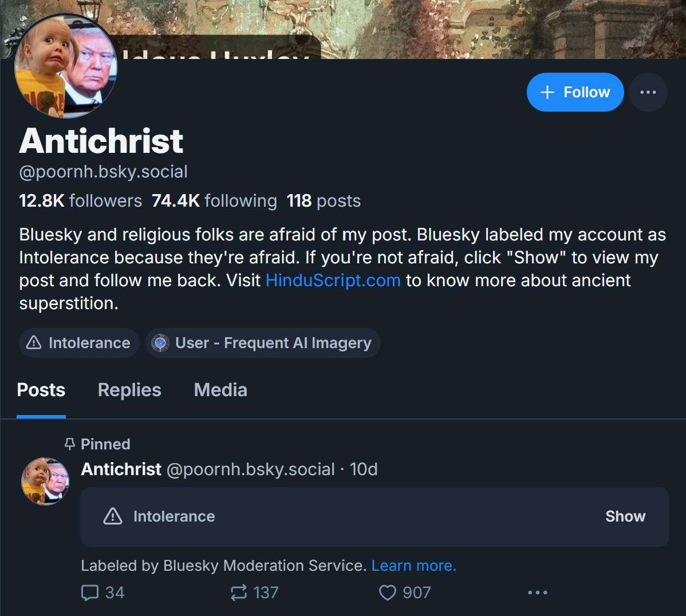This screenshot has height=616, width=686.
Task: Click Learn more moderation link
Action: point(413,566)
